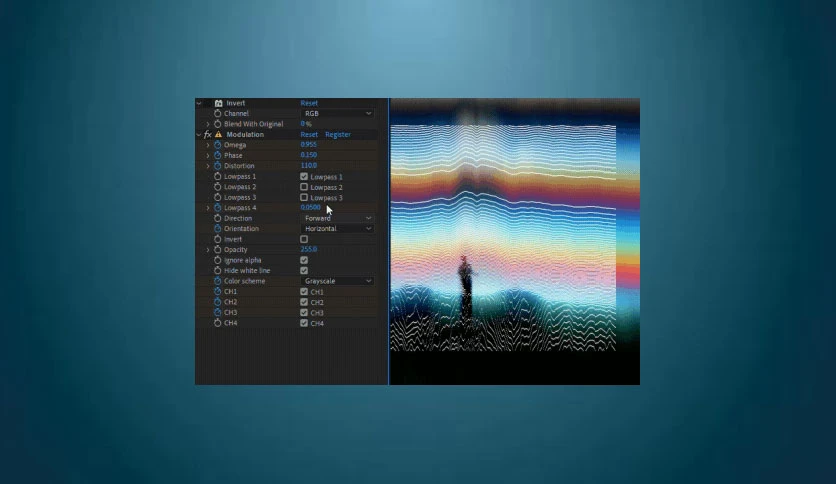Disable the CH3 channel checkbox
Viewport: 836px width, 484px height.
tap(304, 313)
